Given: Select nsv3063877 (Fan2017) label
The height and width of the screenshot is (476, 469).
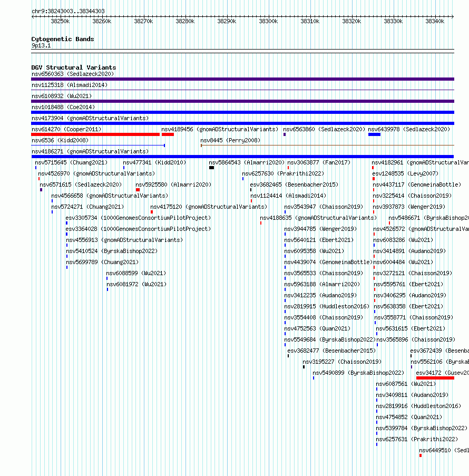Looking at the screenshot, I should [319, 163].
